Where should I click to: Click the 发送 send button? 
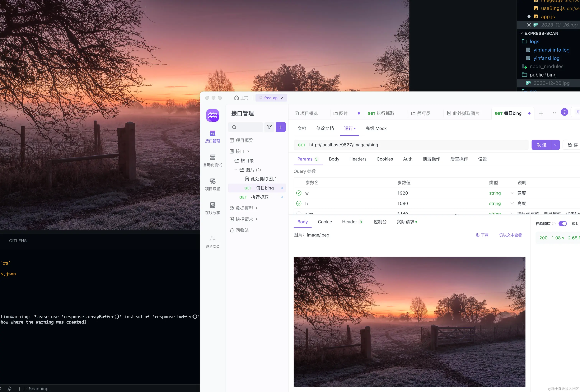(x=541, y=145)
